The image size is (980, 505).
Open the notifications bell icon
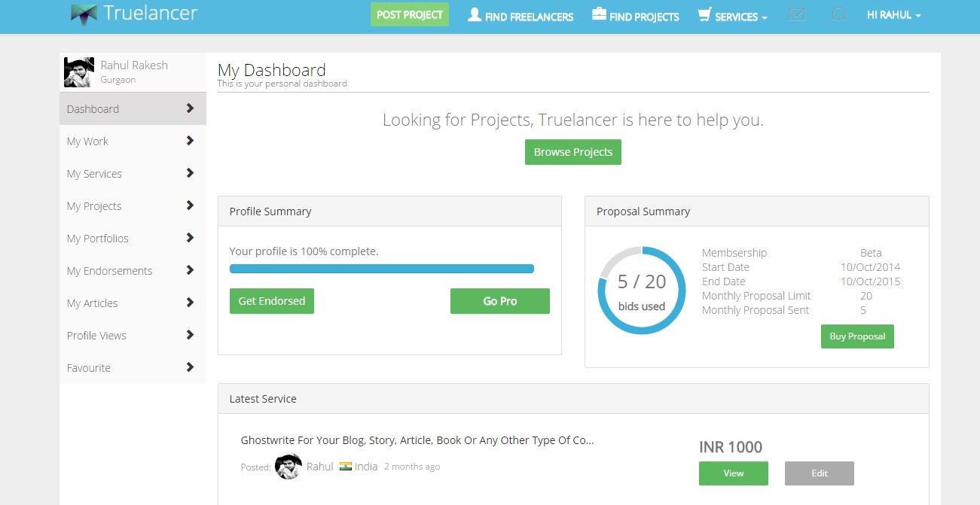838,14
